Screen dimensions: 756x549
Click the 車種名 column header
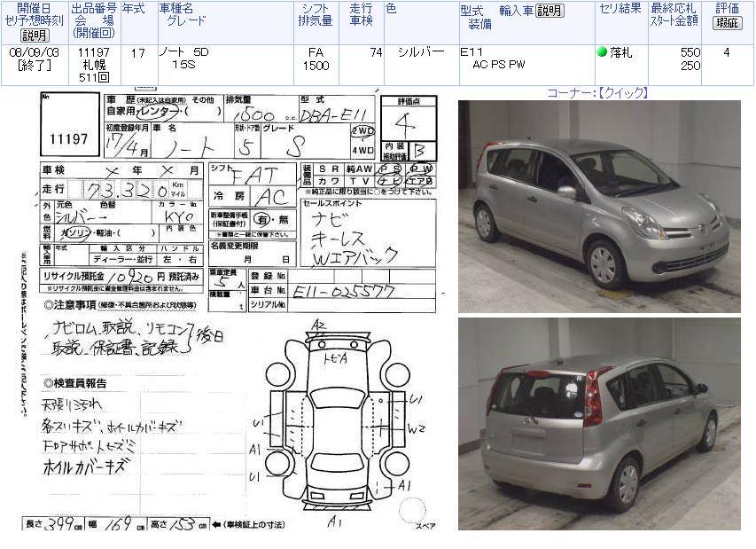(x=176, y=8)
